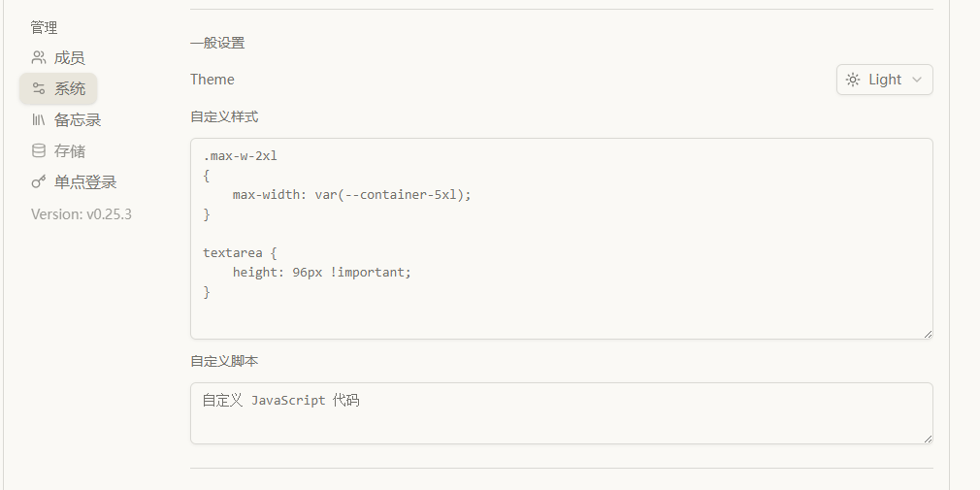Open the 成员 settings page
Image resolution: width=980 pixels, height=490 pixels.
[69, 58]
